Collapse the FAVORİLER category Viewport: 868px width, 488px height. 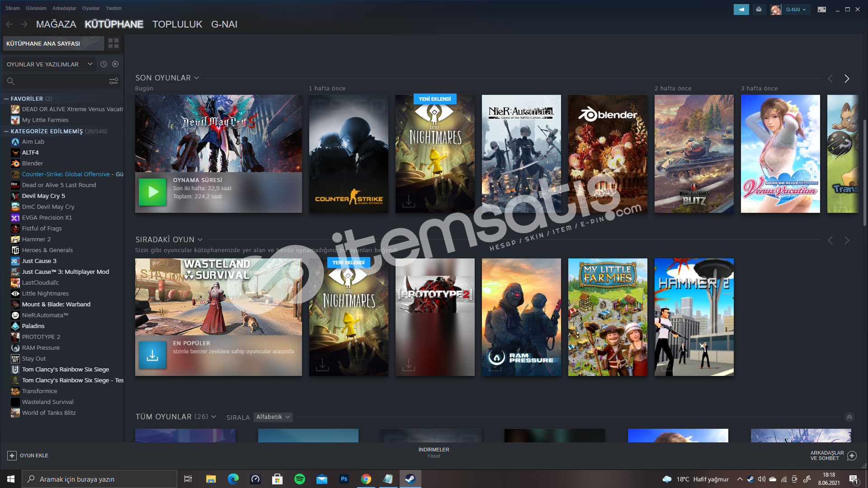coord(6,99)
